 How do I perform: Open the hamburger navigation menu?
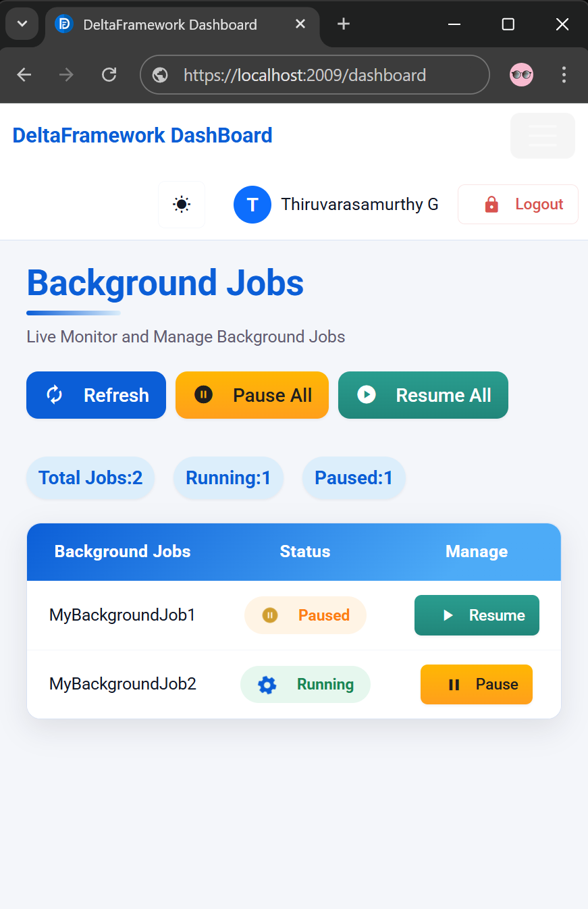pos(542,136)
